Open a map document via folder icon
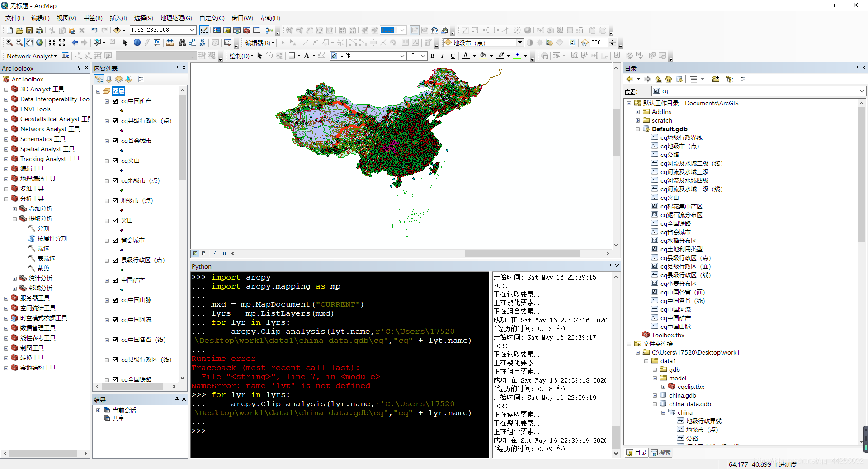The width and height of the screenshot is (868, 469). 19,30
